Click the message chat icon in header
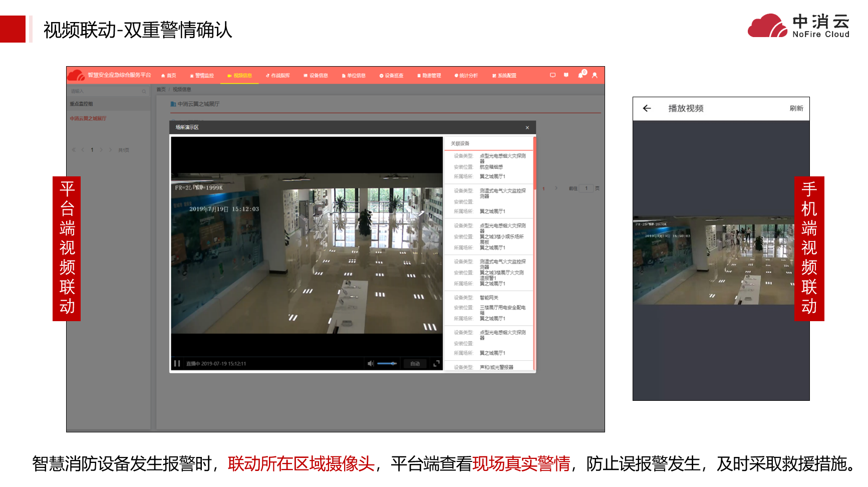 (552, 75)
